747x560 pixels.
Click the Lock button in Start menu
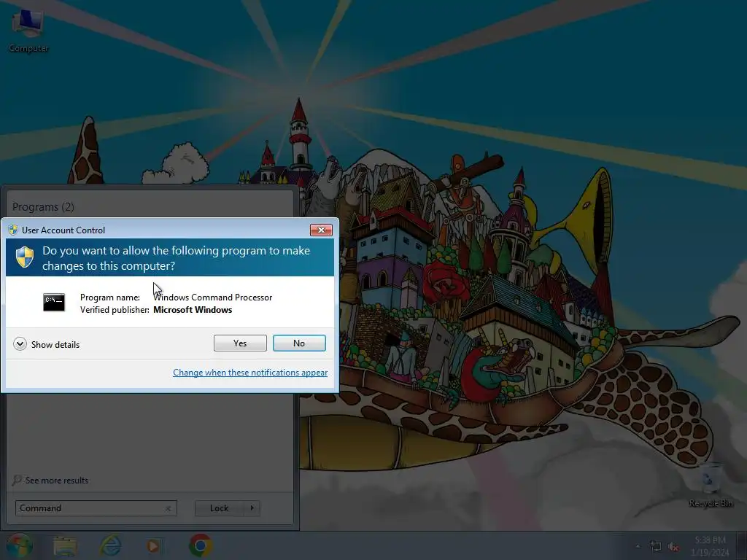pos(219,508)
